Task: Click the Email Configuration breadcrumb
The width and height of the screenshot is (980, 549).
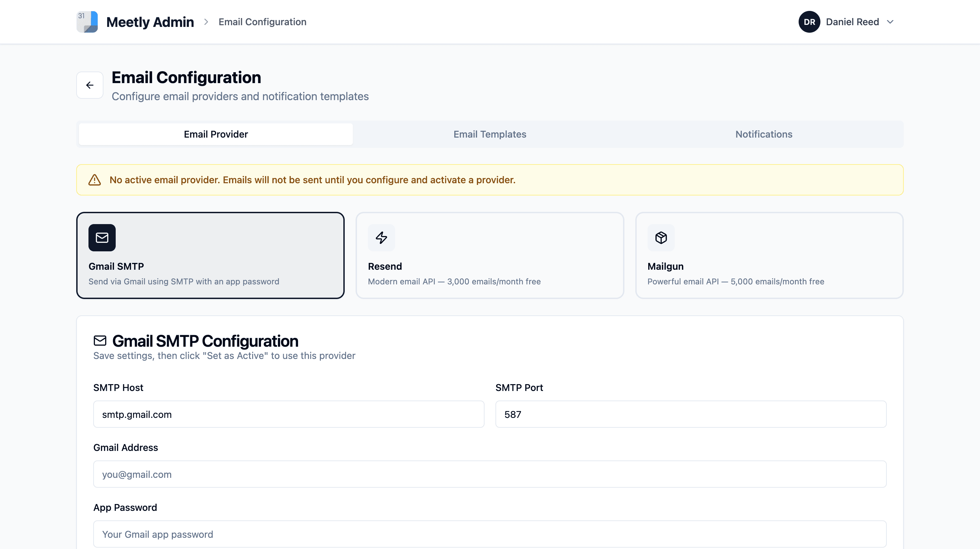Action: (x=262, y=22)
